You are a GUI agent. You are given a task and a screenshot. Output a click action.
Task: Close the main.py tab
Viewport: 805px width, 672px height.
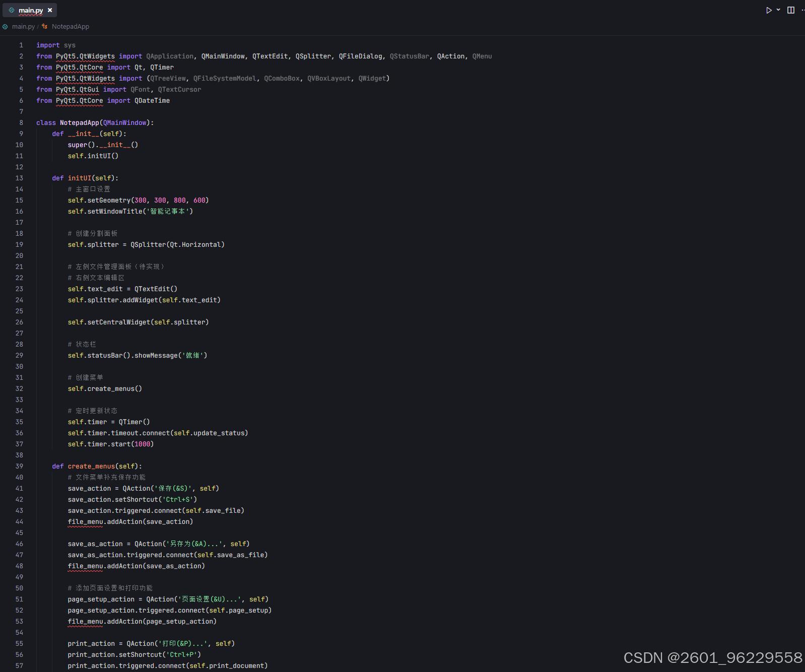point(50,10)
